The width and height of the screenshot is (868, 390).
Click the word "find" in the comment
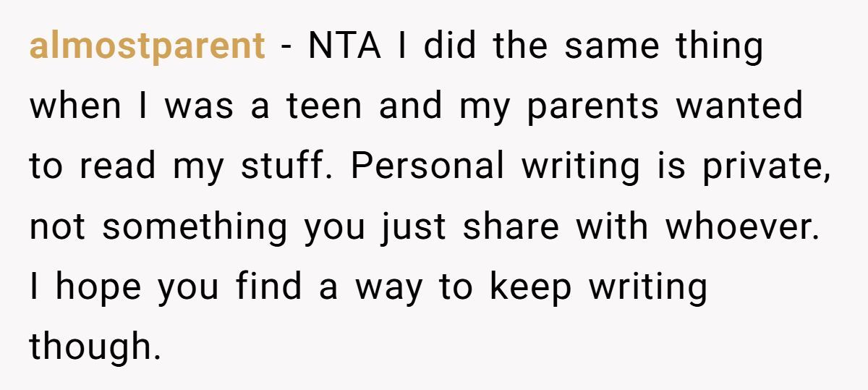click(x=267, y=287)
